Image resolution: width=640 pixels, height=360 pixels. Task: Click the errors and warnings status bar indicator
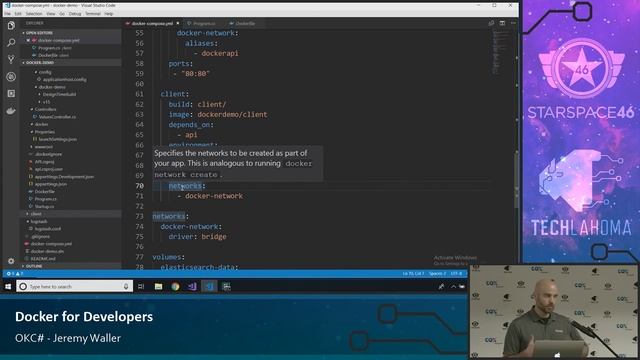click(x=15, y=273)
